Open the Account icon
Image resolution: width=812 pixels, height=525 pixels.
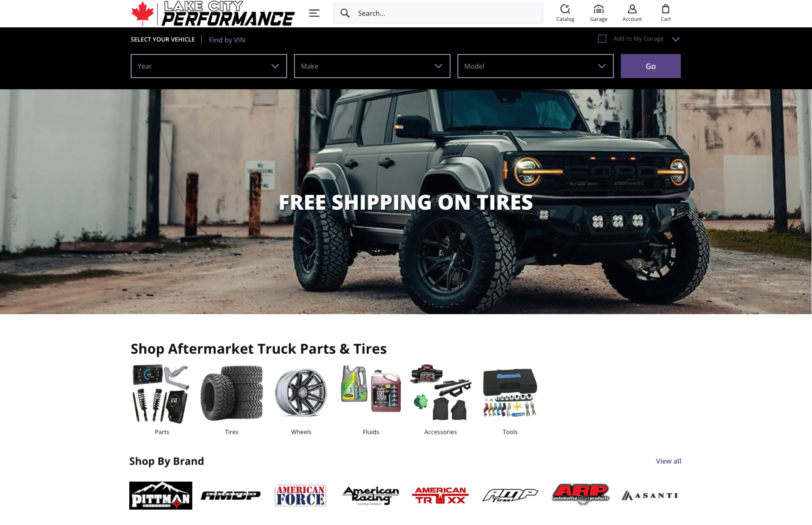click(632, 13)
